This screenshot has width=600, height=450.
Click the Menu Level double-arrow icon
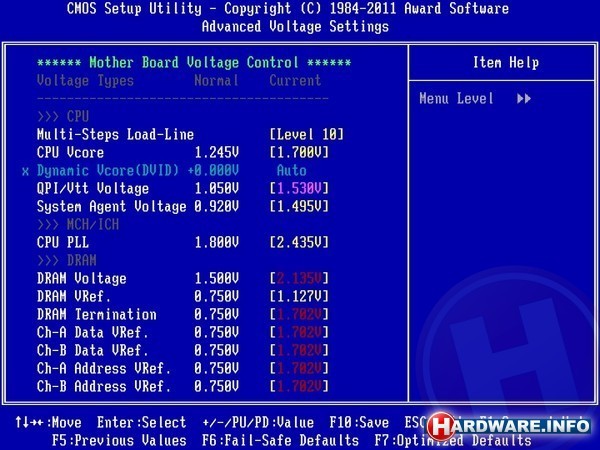[524, 99]
